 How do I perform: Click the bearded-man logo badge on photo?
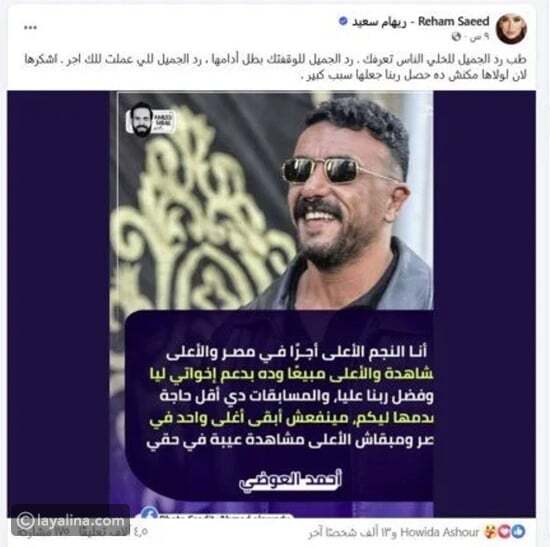[151, 120]
